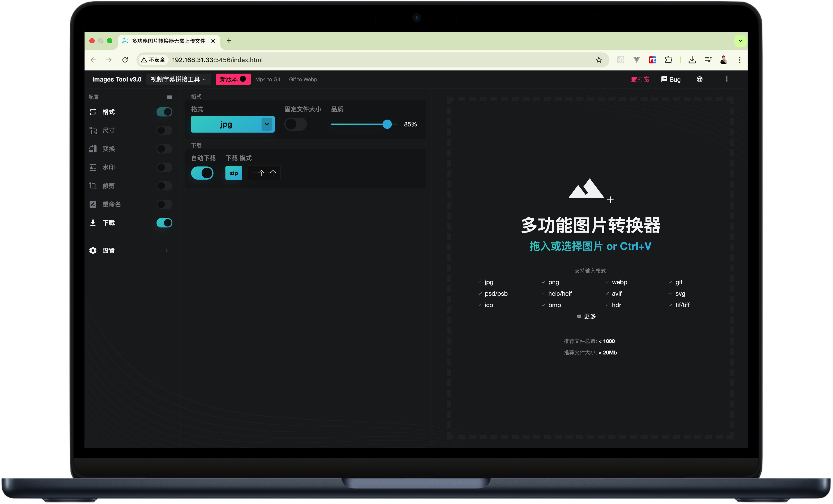Enable the 尺寸 resize toggle
The image size is (833, 504).
[164, 130]
